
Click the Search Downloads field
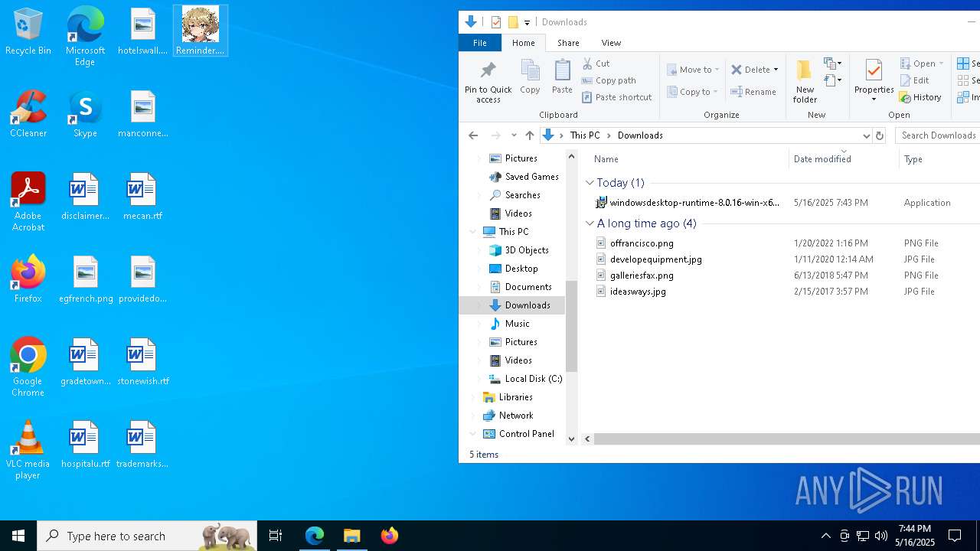pyautogui.click(x=938, y=135)
